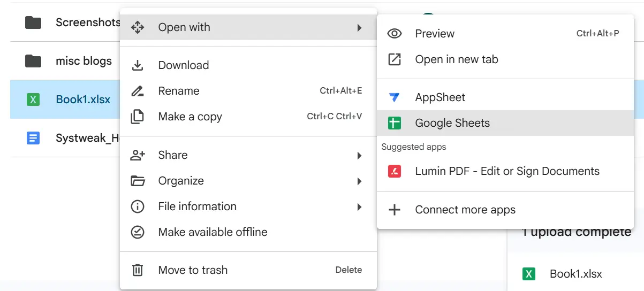This screenshot has height=291, width=644.
Task: Expand the Share submenu arrow
Action: pos(359,156)
